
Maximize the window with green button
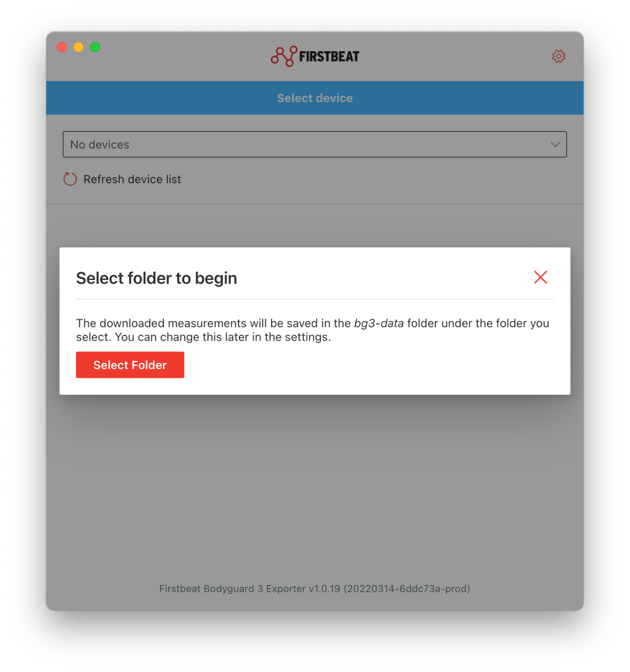coord(95,47)
